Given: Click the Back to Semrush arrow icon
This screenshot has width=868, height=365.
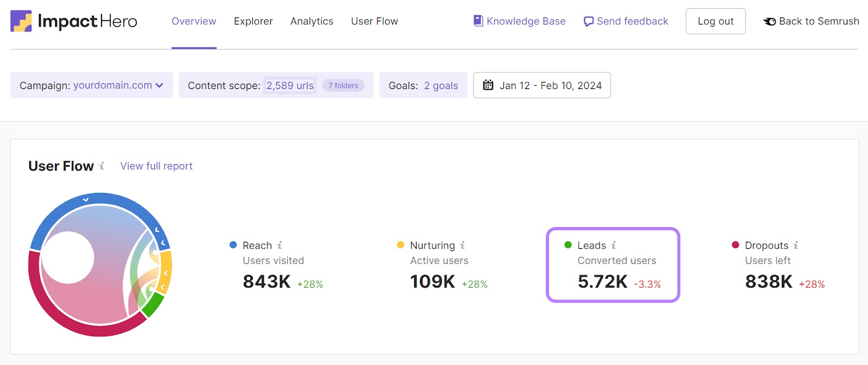Looking at the screenshot, I should [769, 22].
